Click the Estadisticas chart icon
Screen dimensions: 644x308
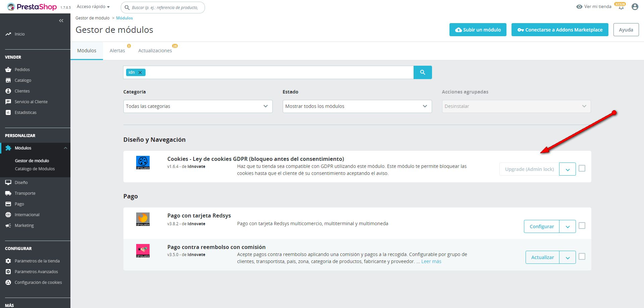coord(8,113)
